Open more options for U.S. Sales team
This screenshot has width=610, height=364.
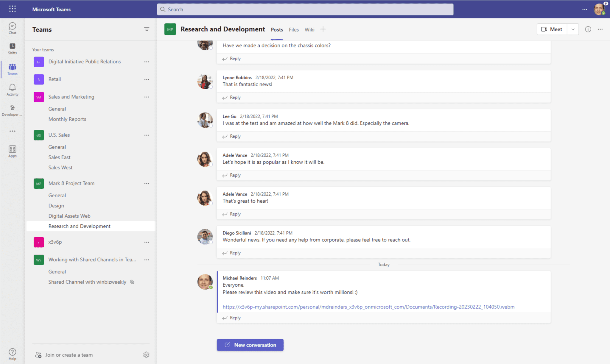click(x=147, y=135)
